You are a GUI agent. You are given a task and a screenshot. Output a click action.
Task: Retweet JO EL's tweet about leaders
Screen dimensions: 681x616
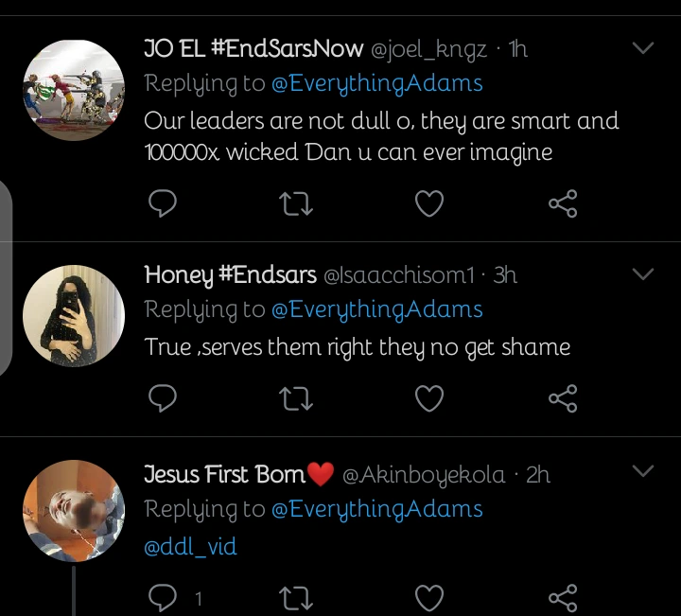297,202
